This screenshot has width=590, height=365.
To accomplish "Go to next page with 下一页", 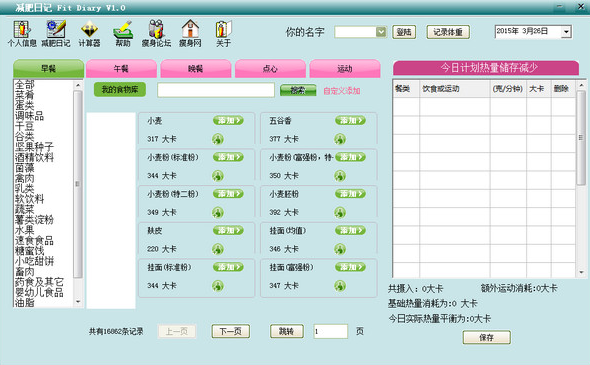I will (x=231, y=331).
